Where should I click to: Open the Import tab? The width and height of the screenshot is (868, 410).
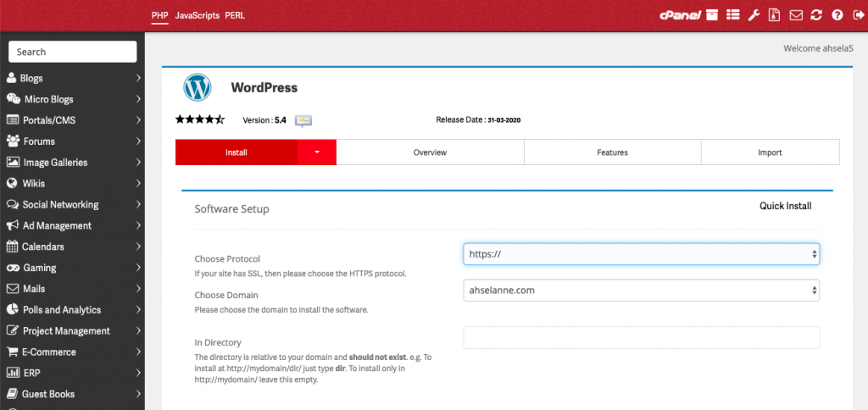tap(770, 152)
